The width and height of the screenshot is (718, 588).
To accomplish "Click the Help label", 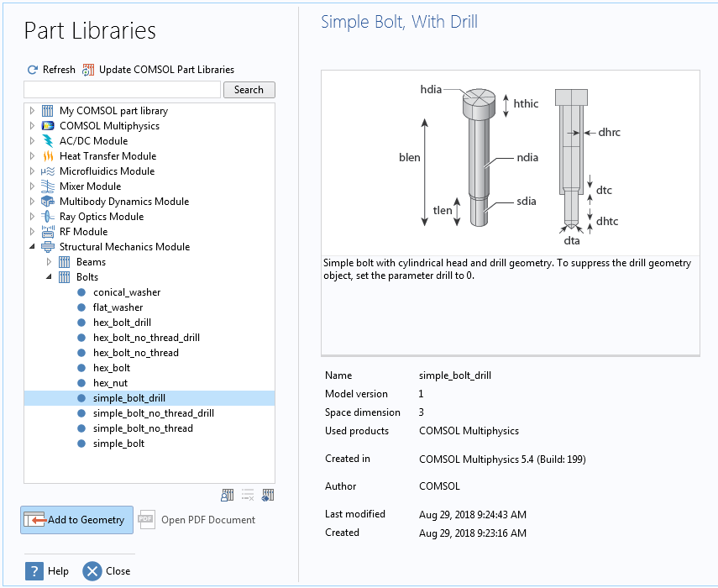I will click(58, 571).
